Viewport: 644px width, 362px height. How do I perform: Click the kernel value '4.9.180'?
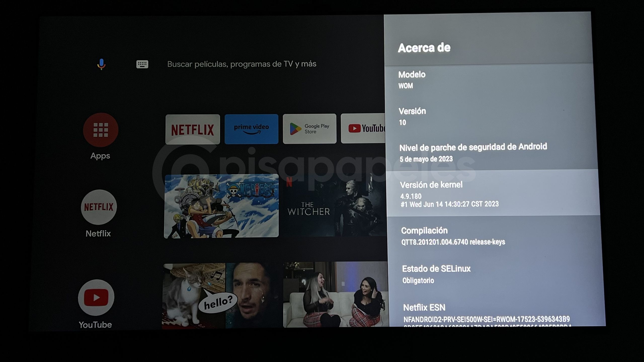click(x=411, y=196)
